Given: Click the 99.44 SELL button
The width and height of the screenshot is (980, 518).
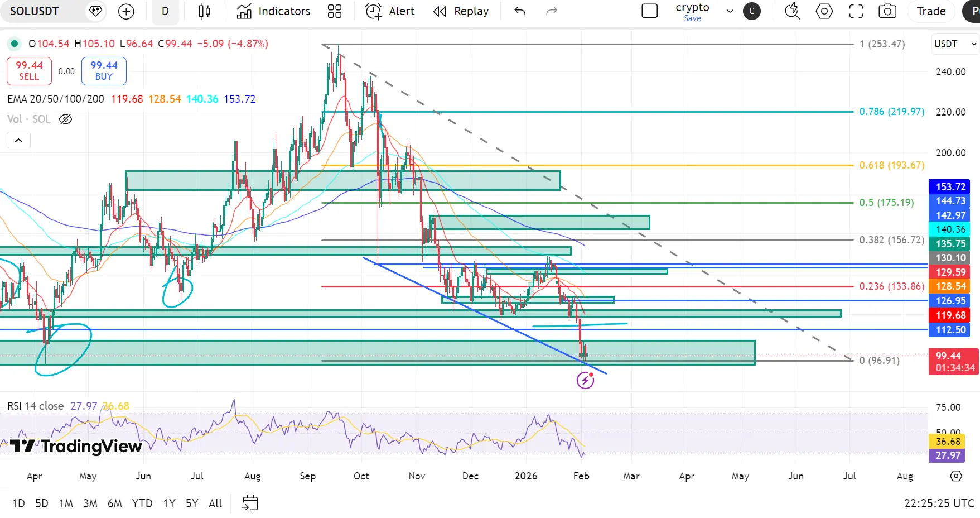Looking at the screenshot, I should pos(29,71).
